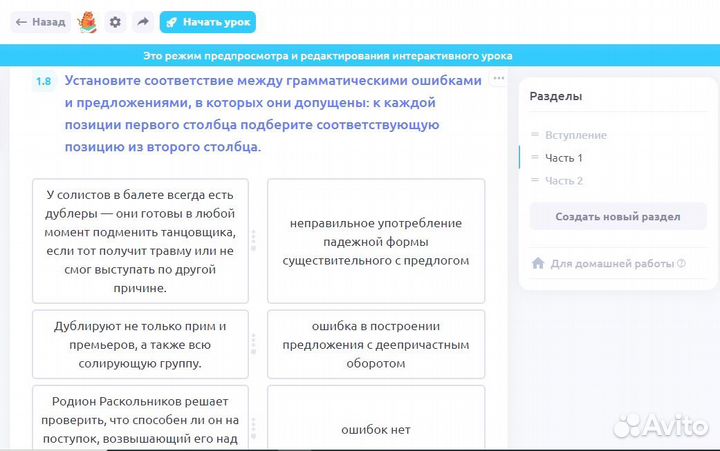Grab the reorder handle beside Часть 1
720x451 pixels.
point(534,157)
